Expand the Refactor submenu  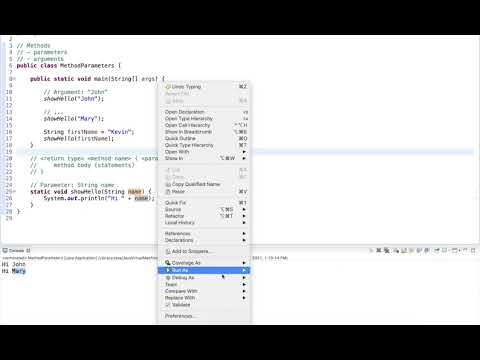(x=204, y=216)
